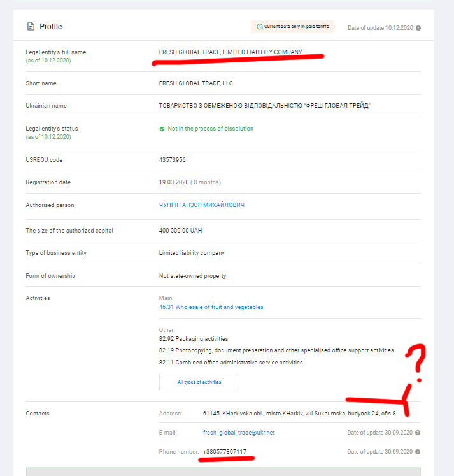Screen dimensions: 454x476
Task: Click full name FRESH GLOBAL TRADE, LIMITED LIABILITY COMPANY
Action: (231, 52)
